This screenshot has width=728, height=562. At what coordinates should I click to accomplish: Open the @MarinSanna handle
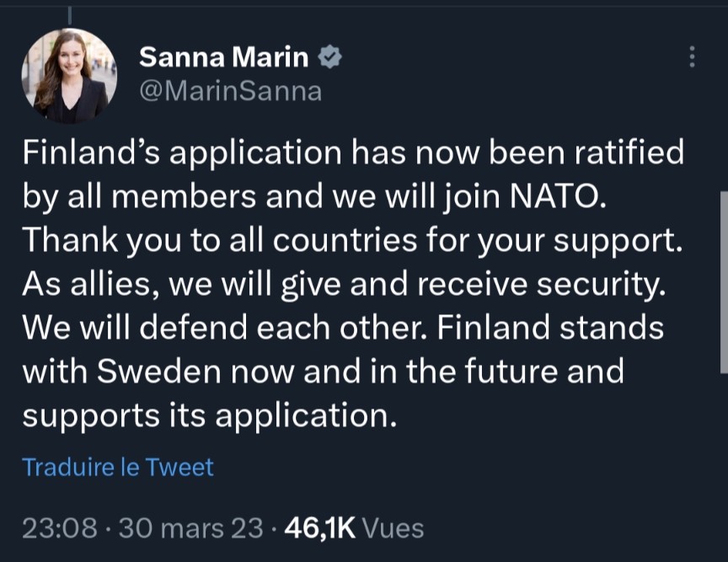click(229, 90)
